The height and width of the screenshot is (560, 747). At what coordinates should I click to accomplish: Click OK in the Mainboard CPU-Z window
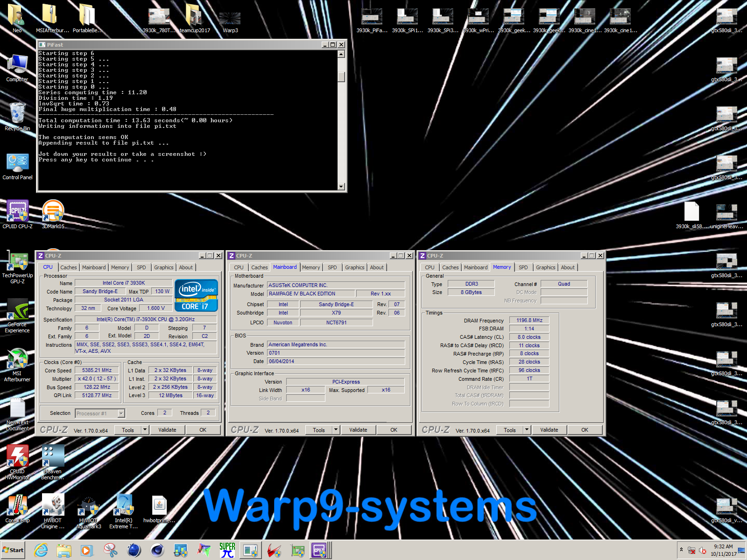coord(394,430)
